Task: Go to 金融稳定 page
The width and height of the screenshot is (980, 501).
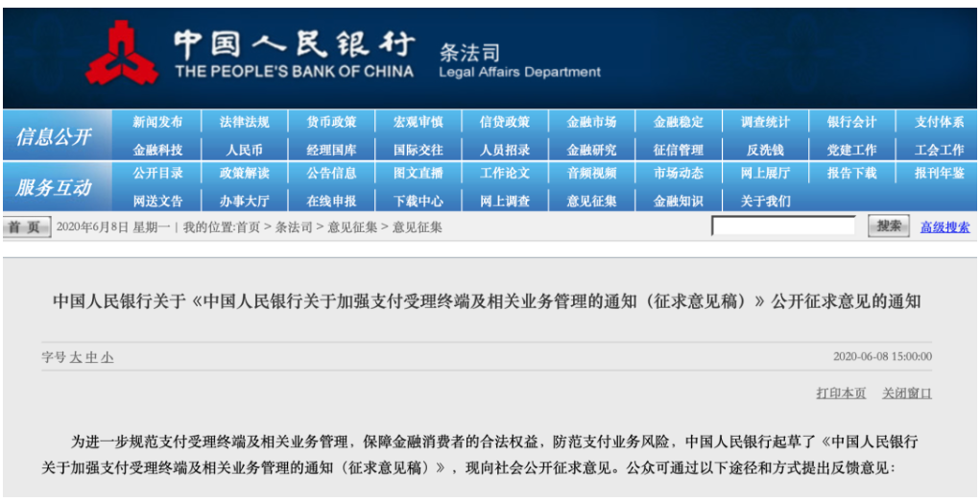Action: click(679, 123)
